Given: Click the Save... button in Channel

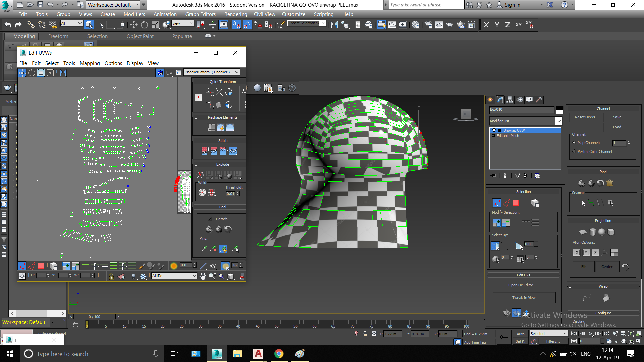Looking at the screenshot, I should [x=619, y=117].
